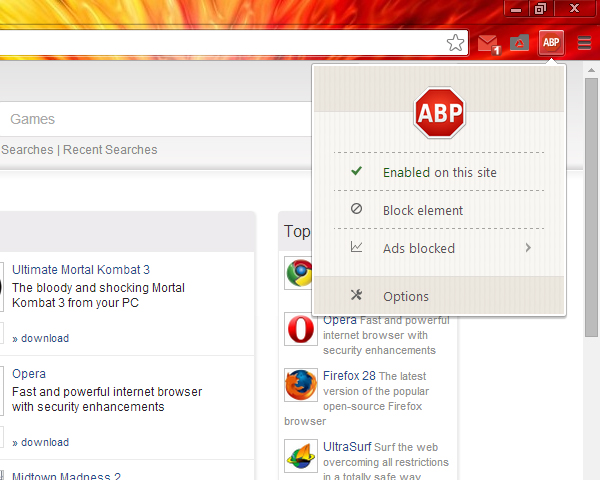Viewport: 600px width, 480px height.
Task: Click the Google Drive extension icon
Action: [x=519, y=43]
